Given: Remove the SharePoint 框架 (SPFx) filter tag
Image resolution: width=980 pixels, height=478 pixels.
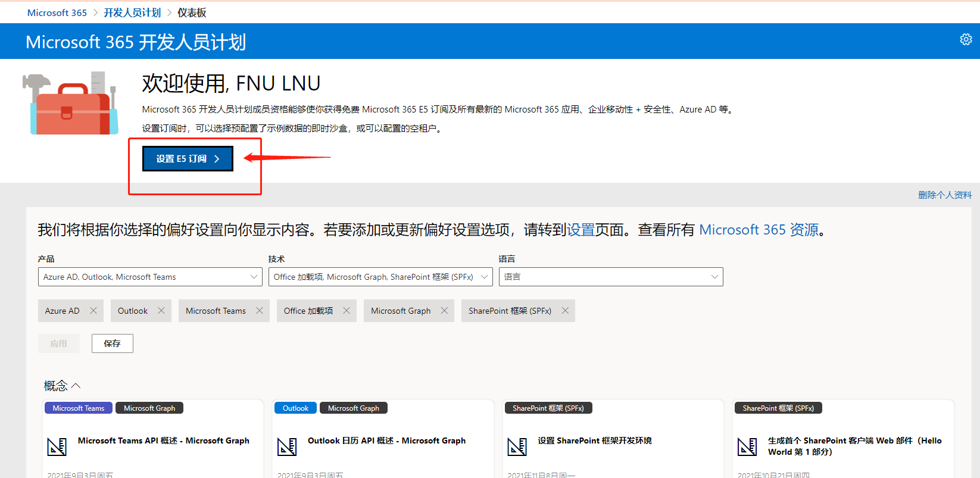Looking at the screenshot, I should [x=565, y=311].
